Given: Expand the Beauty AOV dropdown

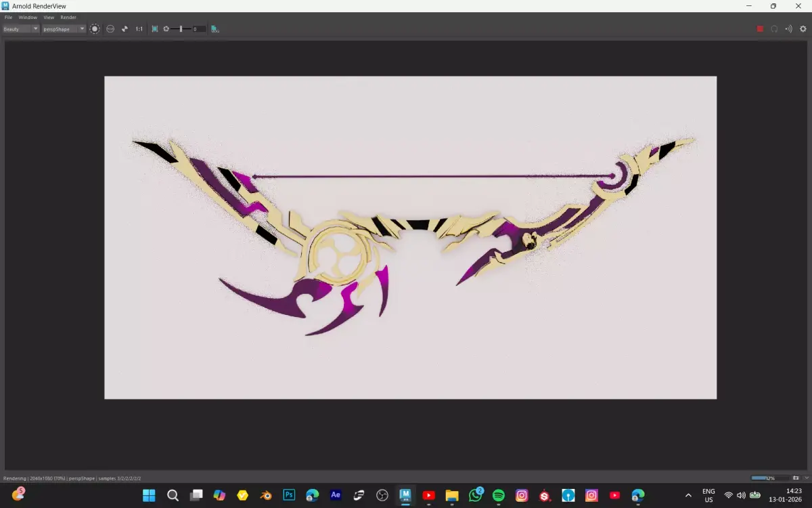Looking at the screenshot, I should tap(21, 29).
